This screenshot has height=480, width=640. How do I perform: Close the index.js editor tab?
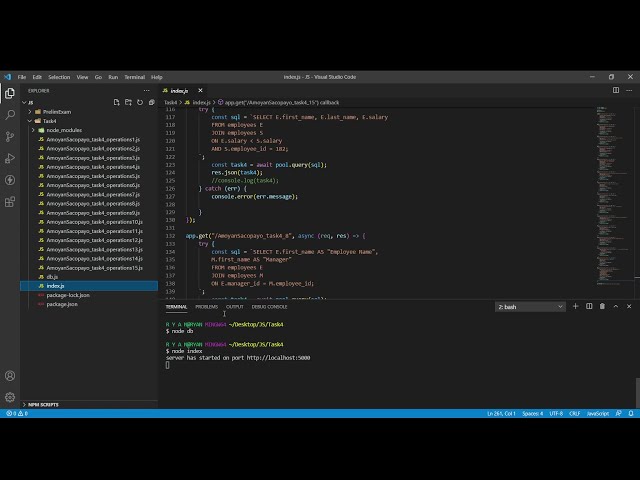(200, 91)
